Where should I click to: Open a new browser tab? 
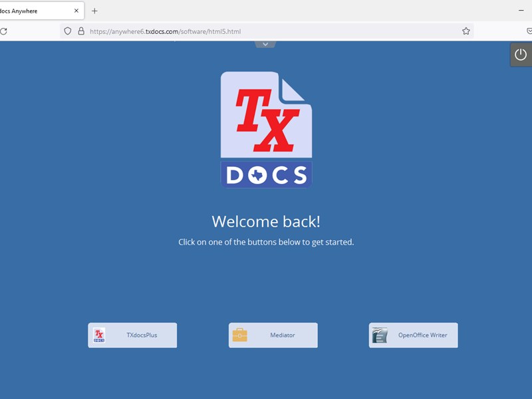pos(94,11)
